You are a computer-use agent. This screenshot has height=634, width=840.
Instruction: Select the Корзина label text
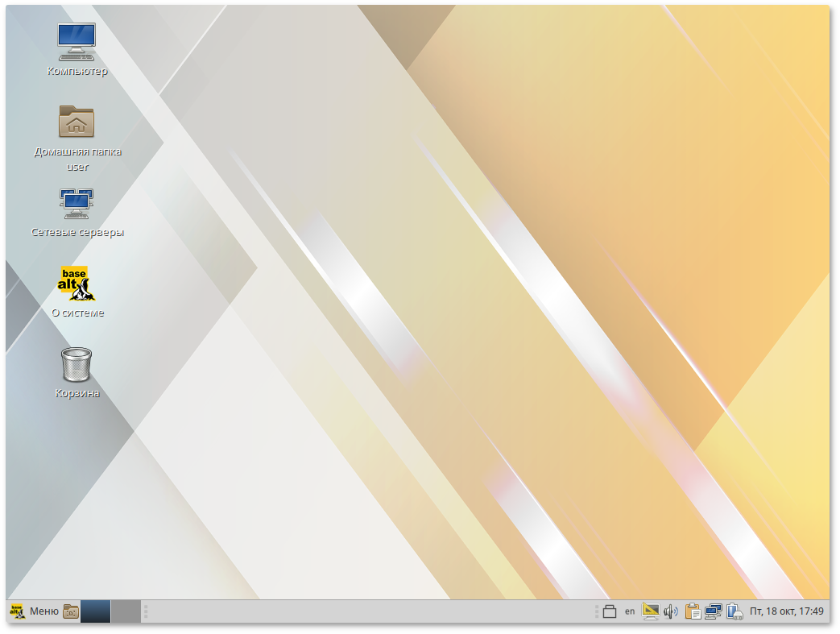point(77,393)
